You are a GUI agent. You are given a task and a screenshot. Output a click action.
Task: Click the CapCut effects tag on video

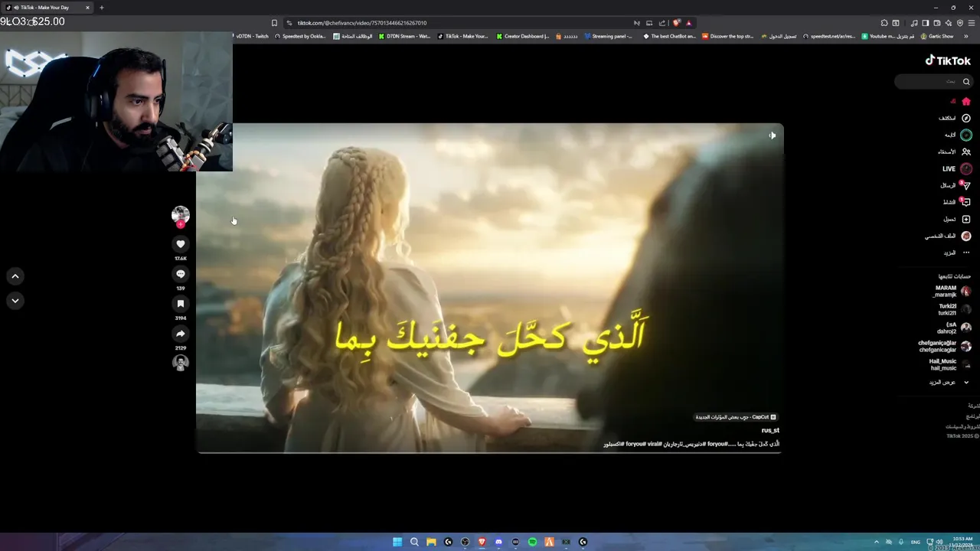click(735, 417)
